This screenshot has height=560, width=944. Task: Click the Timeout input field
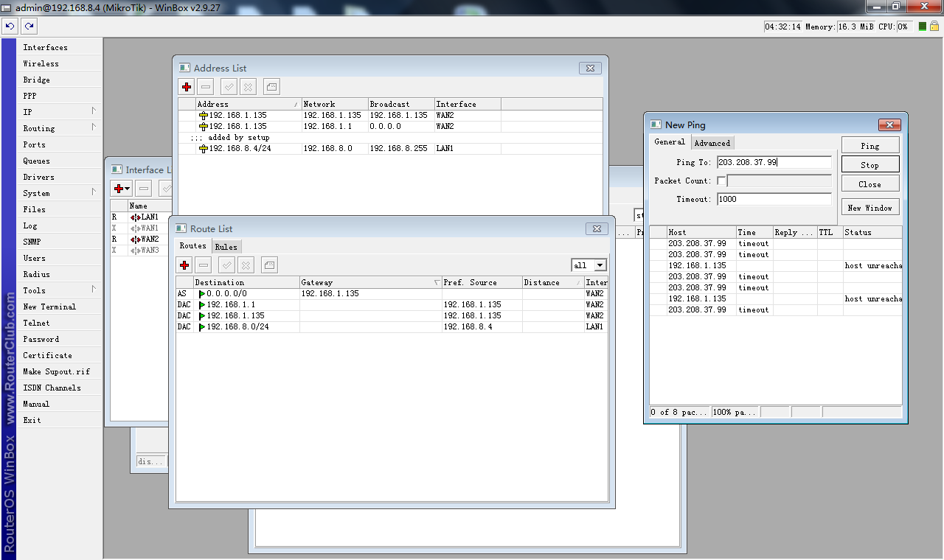click(774, 199)
